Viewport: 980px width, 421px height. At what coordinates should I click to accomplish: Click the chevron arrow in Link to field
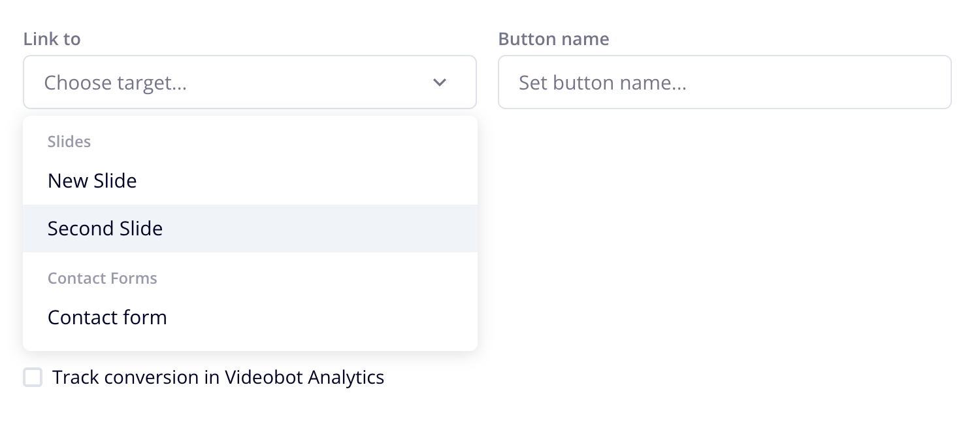click(x=440, y=82)
